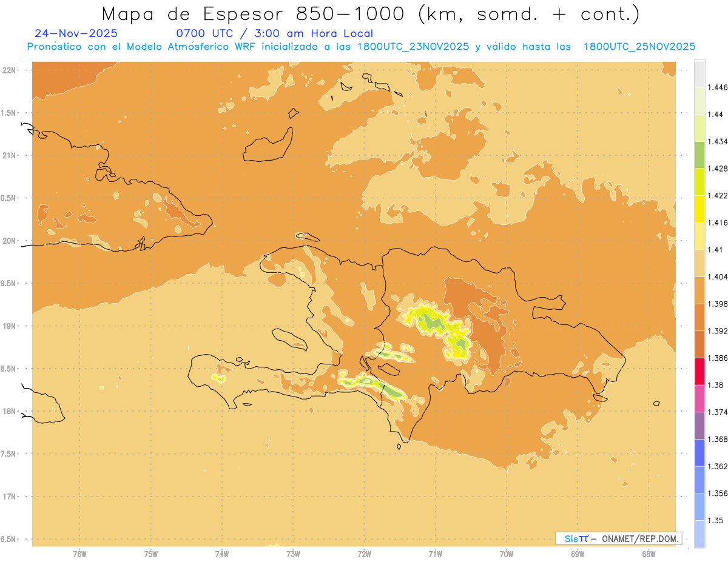Click the WRF forecast description line
The width and height of the screenshot is (728, 562).
click(361, 47)
